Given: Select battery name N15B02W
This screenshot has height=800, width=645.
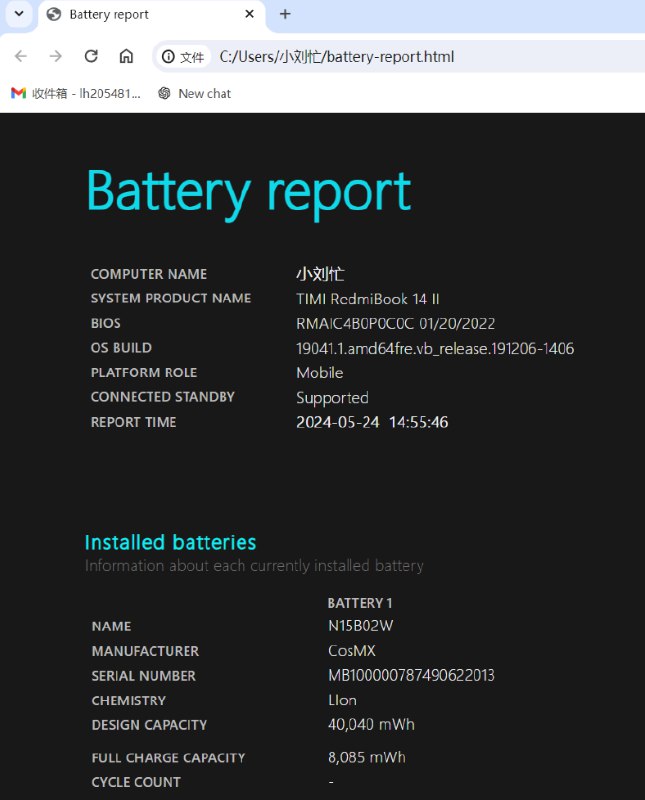Looking at the screenshot, I should coord(361,626).
